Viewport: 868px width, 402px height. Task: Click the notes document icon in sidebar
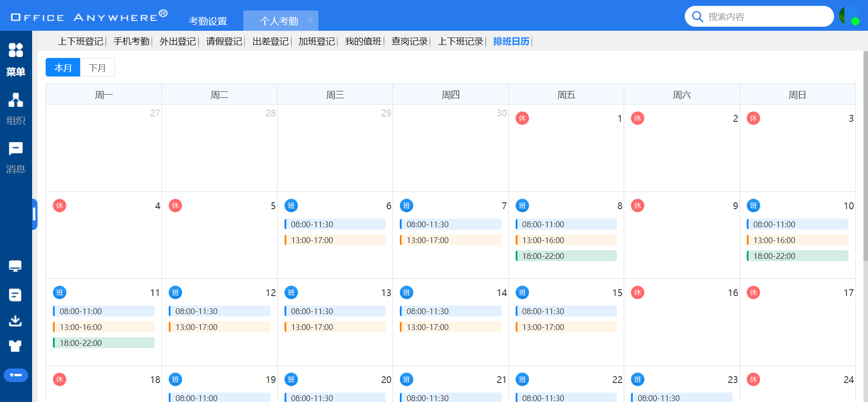pyautogui.click(x=15, y=295)
